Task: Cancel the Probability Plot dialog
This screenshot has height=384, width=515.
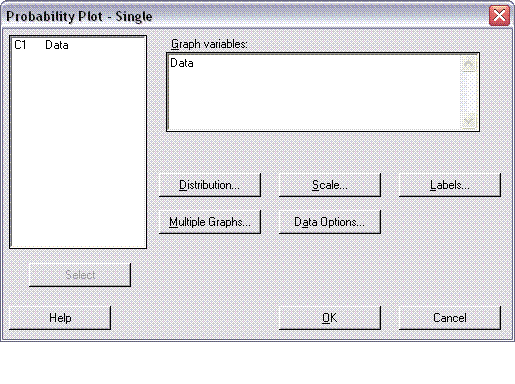Action: pos(450,318)
